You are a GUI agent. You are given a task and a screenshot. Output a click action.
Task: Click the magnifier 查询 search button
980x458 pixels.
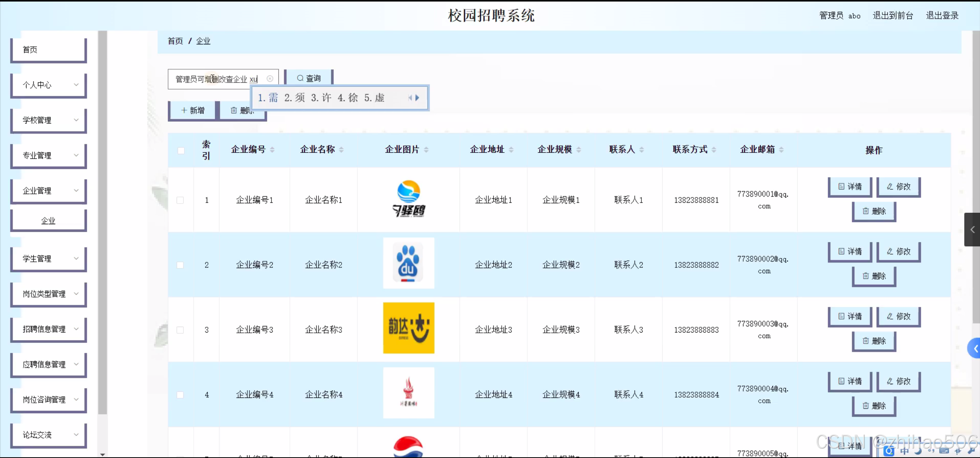309,78
